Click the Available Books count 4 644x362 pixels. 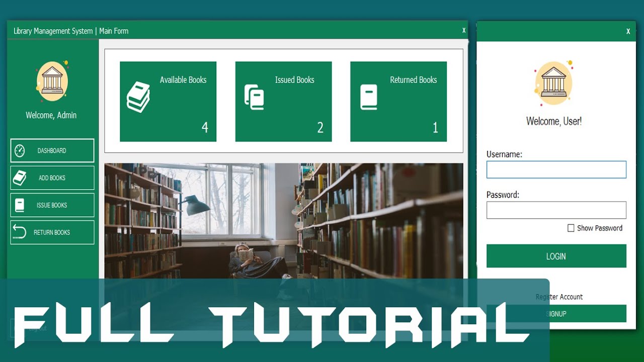tap(205, 128)
